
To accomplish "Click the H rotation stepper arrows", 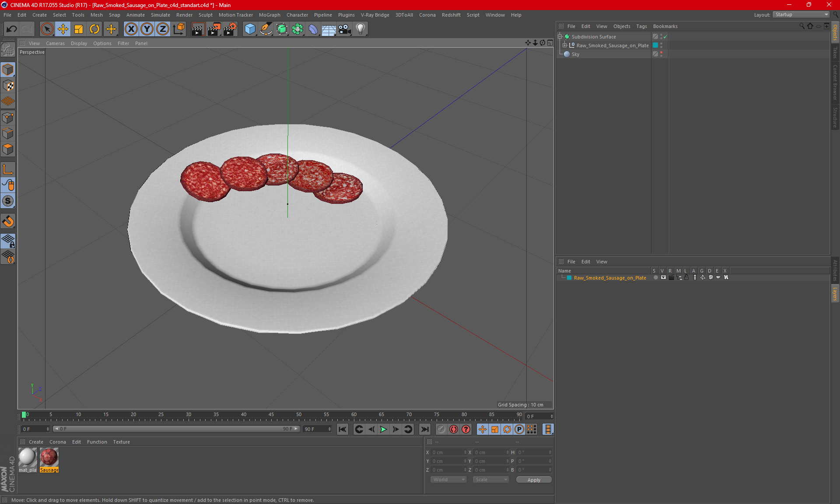I will (550, 452).
